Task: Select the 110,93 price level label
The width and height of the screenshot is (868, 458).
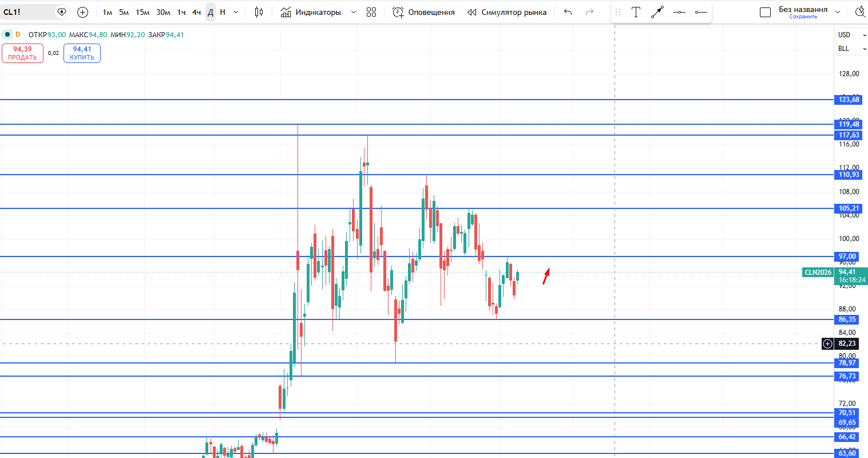Action: click(x=848, y=175)
